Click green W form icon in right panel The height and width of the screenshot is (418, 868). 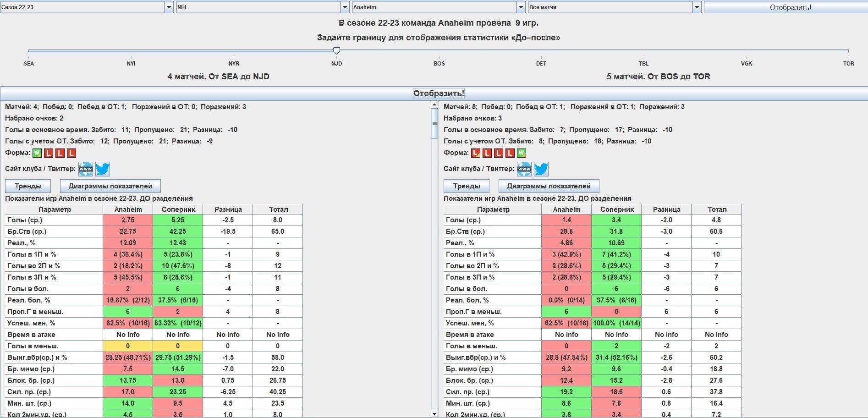522,153
